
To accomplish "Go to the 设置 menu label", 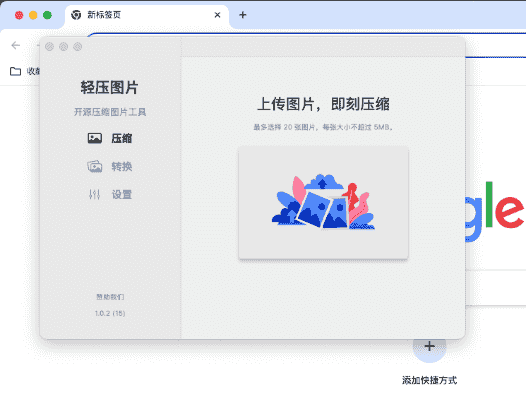I will tap(122, 194).
